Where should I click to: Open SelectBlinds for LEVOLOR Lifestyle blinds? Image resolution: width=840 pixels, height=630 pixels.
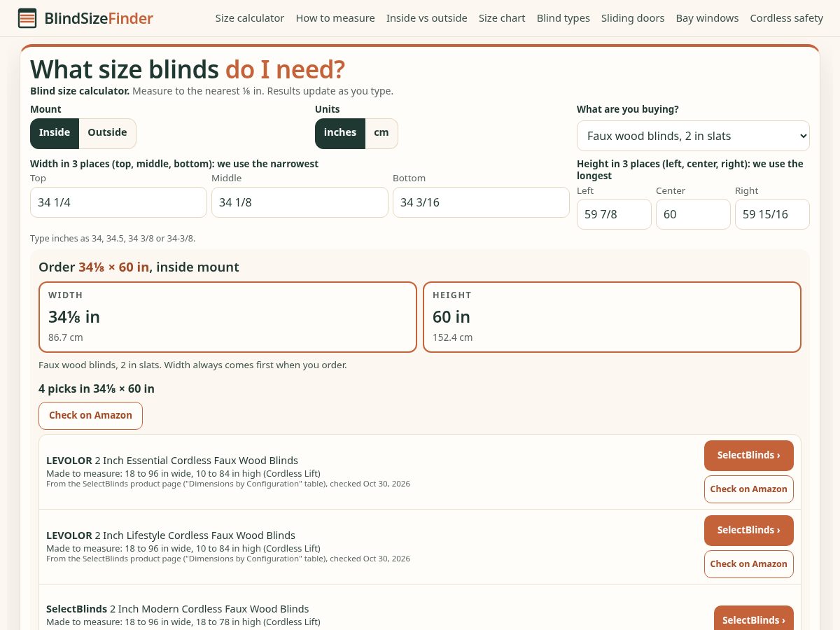click(x=748, y=531)
